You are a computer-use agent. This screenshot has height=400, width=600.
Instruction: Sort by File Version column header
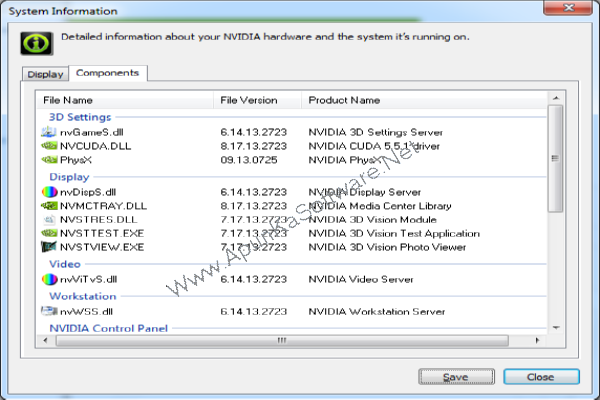[258, 100]
